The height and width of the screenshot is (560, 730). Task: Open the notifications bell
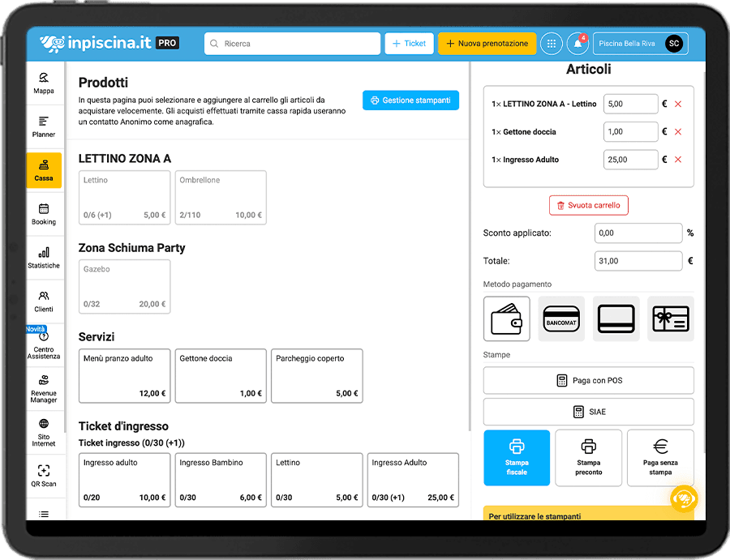click(578, 44)
